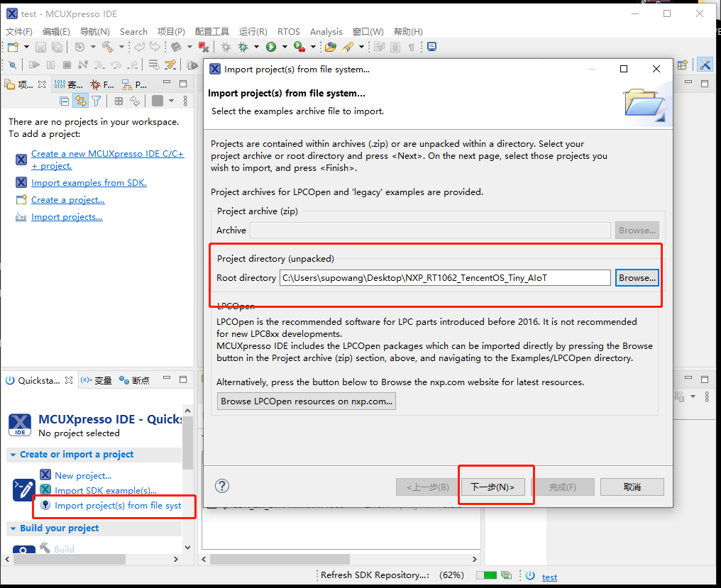The image size is (721, 588).
Task: Select the Develop perspective wrench icon
Action: click(x=705, y=65)
